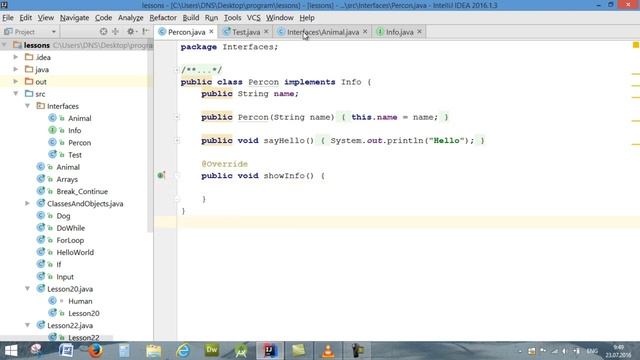The image size is (640, 360).
Task: Select the Arrays class
Action: pos(67,179)
